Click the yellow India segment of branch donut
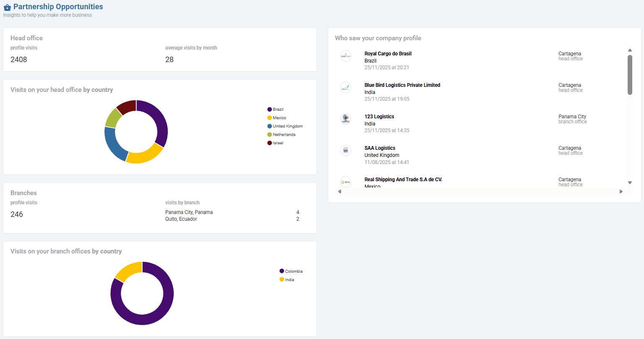This screenshot has height=339, width=644. [128, 270]
